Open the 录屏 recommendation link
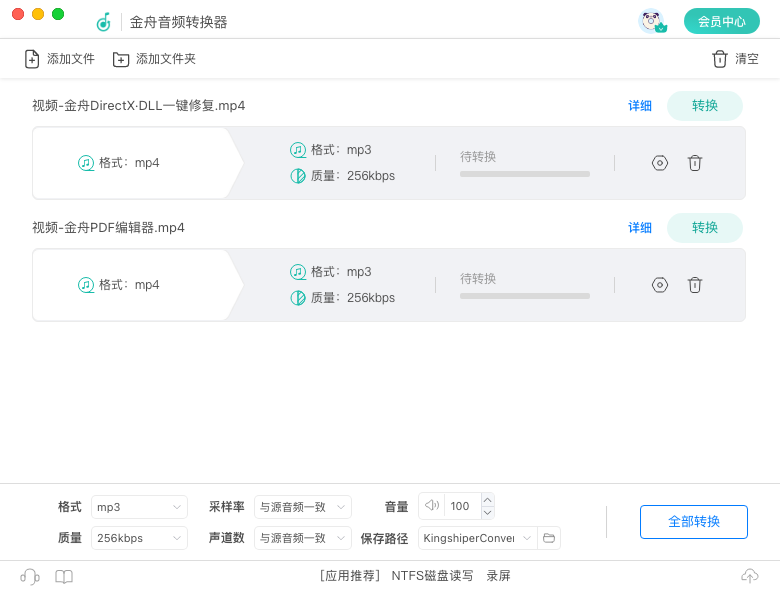The image size is (780, 590). (498, 576)
